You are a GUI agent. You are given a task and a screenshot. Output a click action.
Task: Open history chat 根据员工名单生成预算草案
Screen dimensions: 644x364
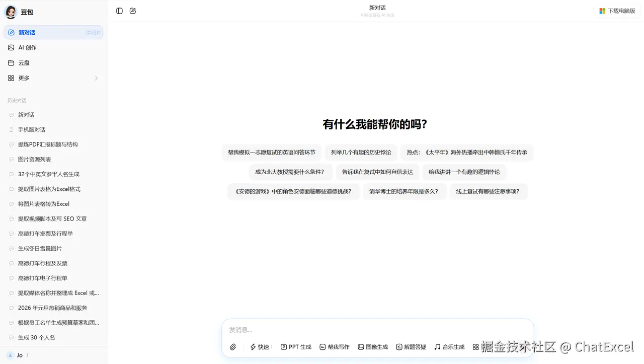53,323
